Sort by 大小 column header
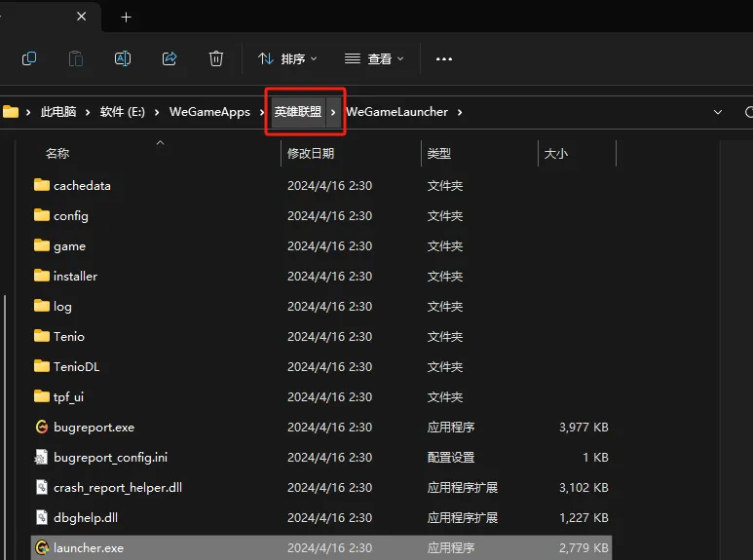Screen dimensions: 753x560 pos(556,154)
